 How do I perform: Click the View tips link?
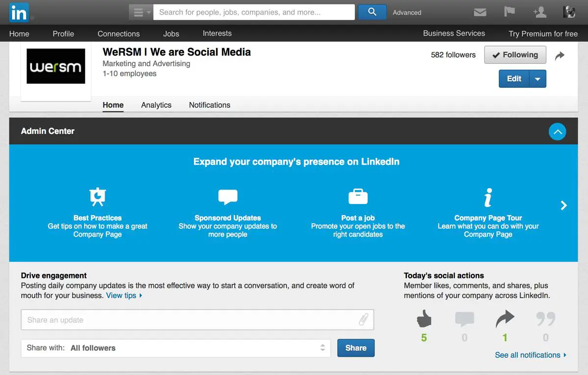pyautogui.click(x=124, y=296)
